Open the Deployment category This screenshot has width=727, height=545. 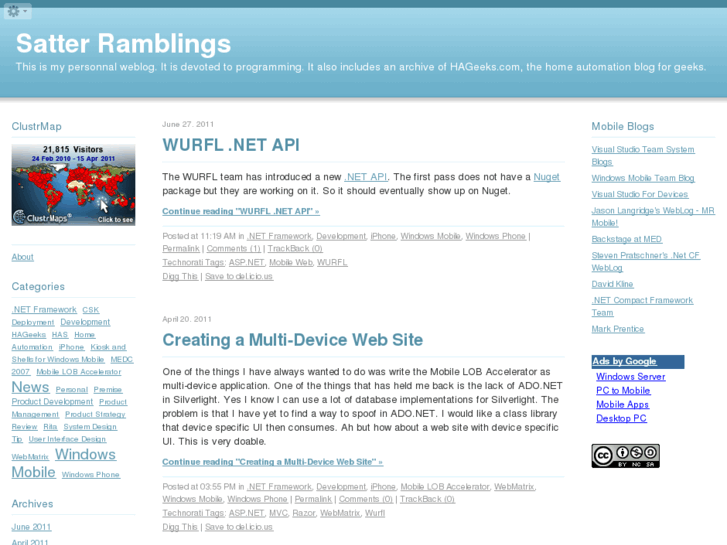(33, 322)
